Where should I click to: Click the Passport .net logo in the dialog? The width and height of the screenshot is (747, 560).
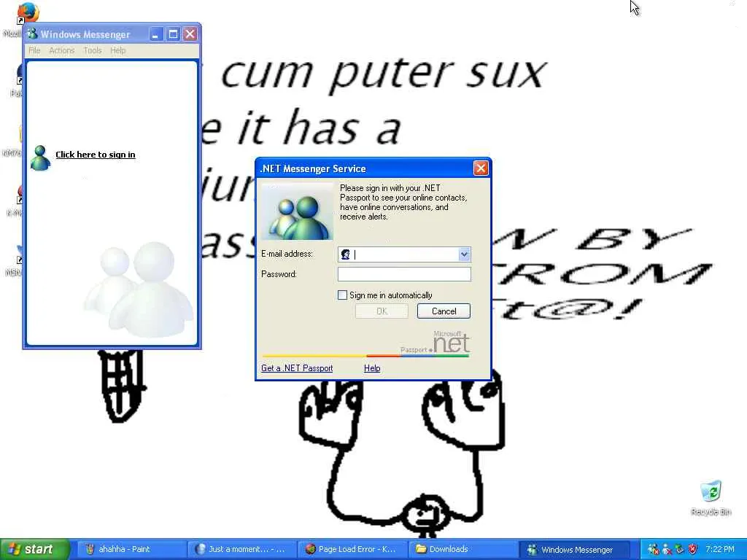tap(436, 343)
